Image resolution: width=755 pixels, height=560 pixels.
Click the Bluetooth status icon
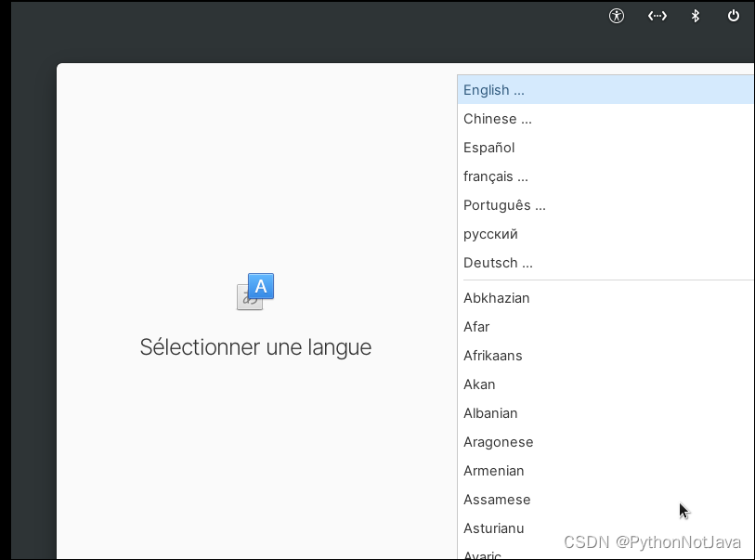click(696, 16)
